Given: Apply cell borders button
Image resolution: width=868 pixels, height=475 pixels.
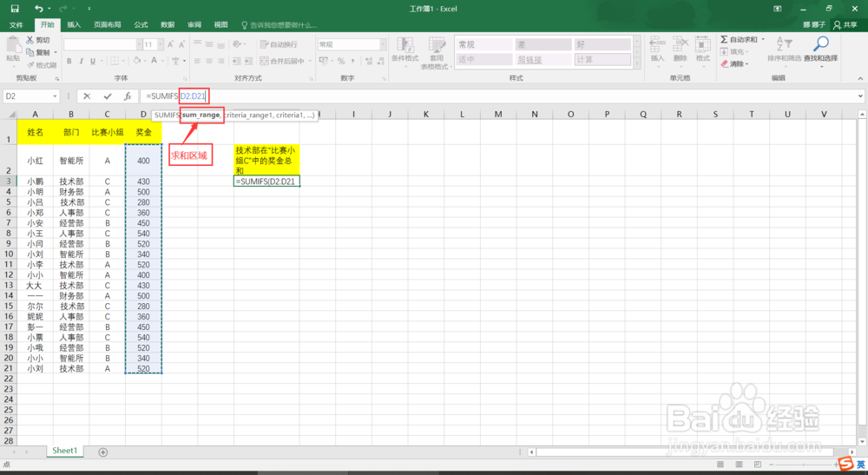Looking at the screenshot, I should tap(115, 61).
